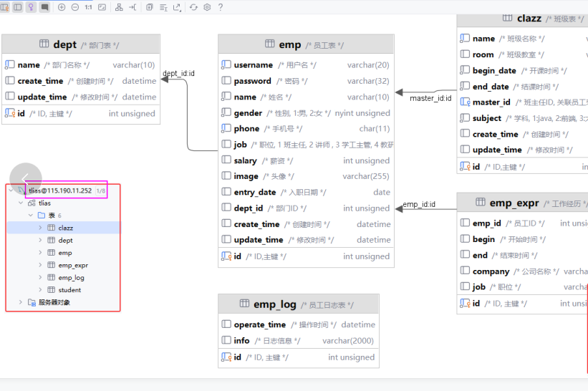Open diagram settings gear
Viewport: 588px width, 391px height.
click(x=207, y=7)
